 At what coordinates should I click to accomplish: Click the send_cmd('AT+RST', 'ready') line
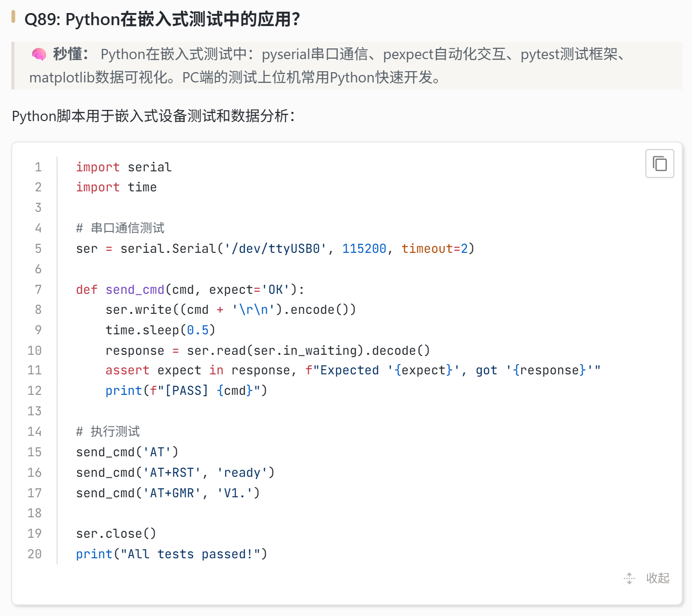(175, 473)
